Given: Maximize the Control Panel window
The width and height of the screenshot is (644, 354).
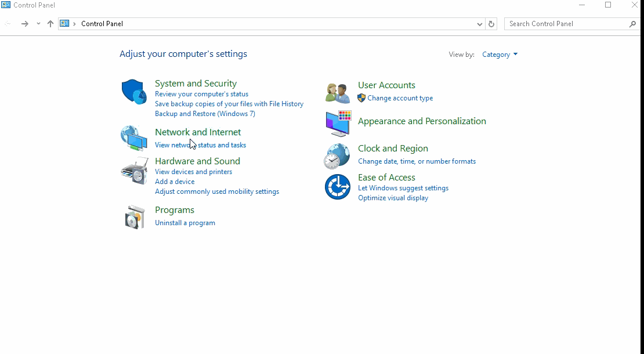Looking at the screenshot, I should 608,5.
